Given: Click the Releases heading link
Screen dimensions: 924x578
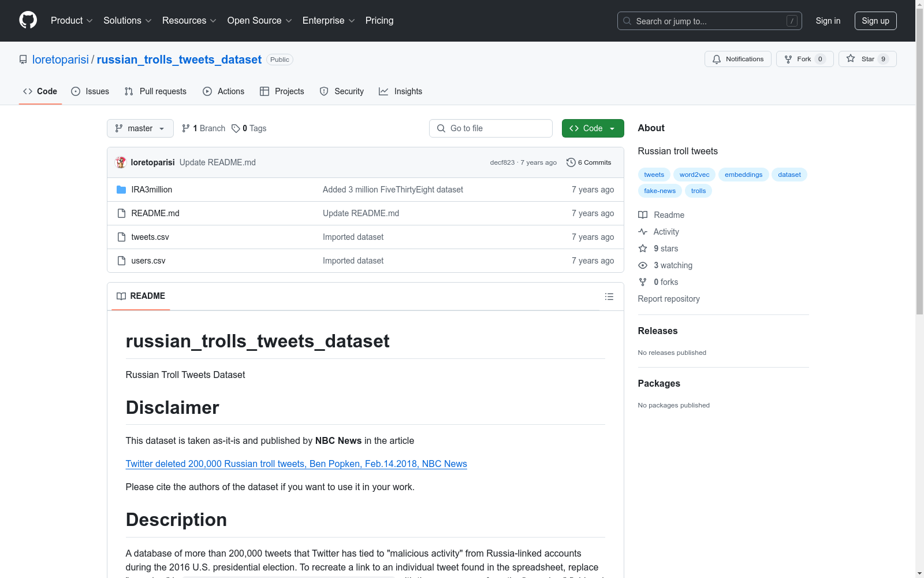Looking at the screenshot, I should pyautogui.click(x=658, y=331).
